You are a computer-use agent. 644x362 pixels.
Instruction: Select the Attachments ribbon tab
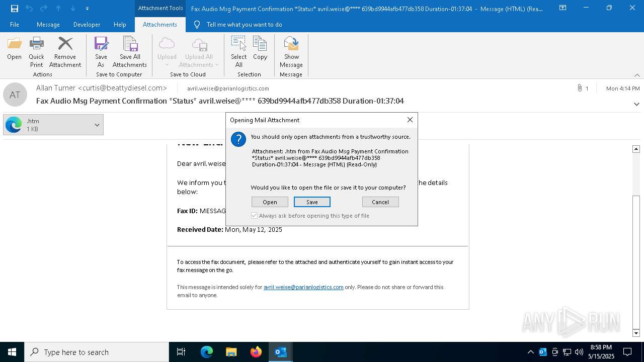(160, 25)
